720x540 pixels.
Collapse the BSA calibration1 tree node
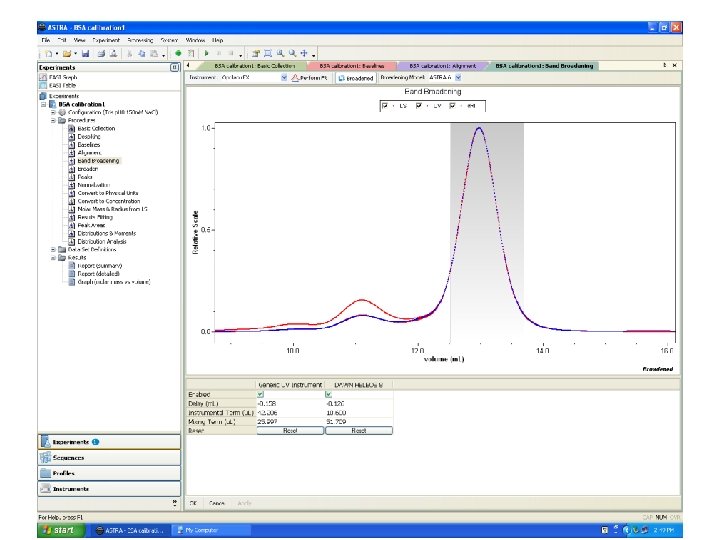(44, 104)
